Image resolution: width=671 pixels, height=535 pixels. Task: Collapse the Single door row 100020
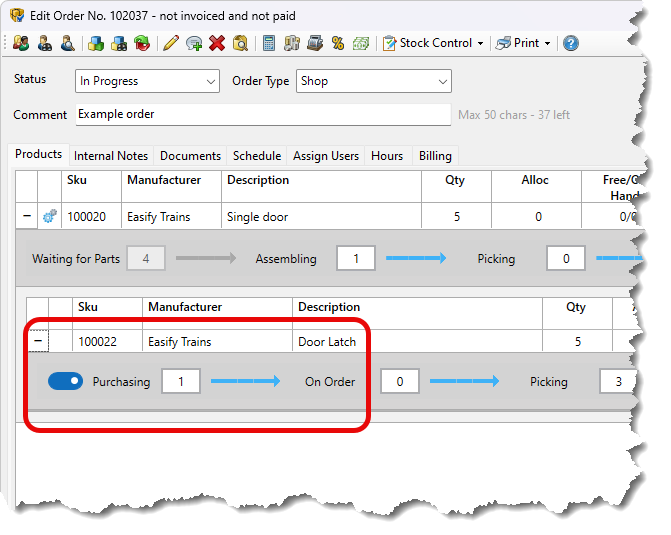25,216
